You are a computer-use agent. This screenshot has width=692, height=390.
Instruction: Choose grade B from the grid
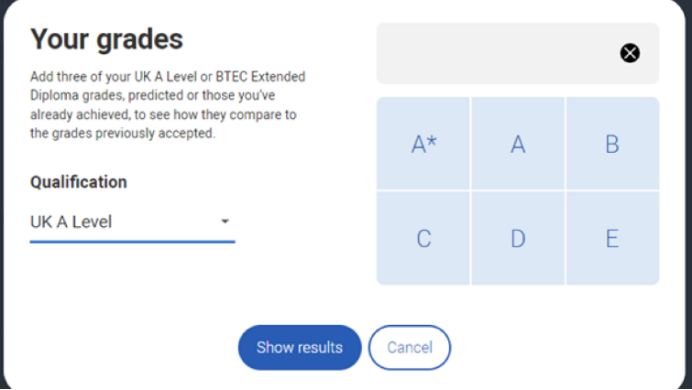[x=613, y=143]
